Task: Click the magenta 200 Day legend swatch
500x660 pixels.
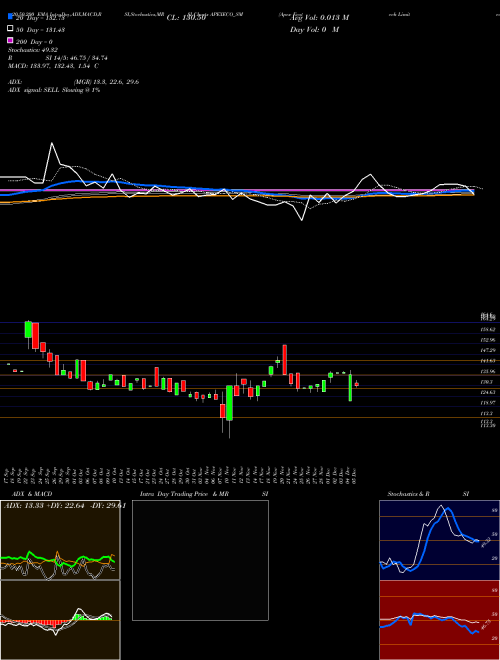Action: 10,41
